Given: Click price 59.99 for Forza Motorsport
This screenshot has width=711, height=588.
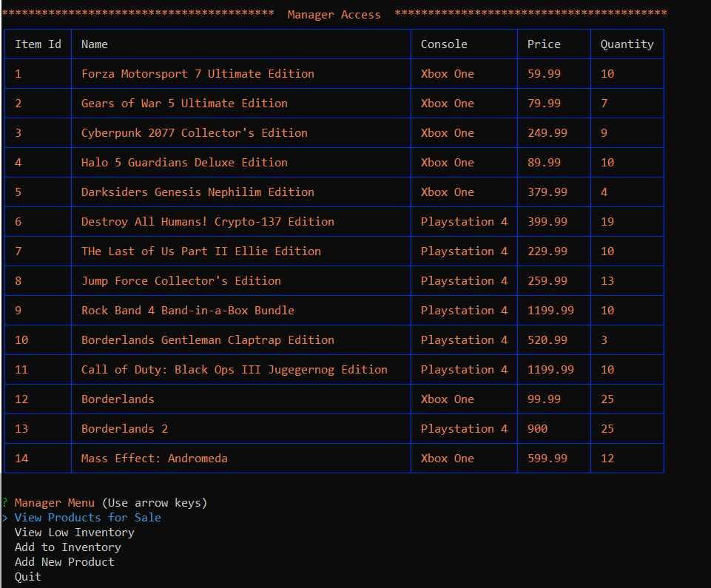Looking at the screenshot, I should tap(544, 73).
